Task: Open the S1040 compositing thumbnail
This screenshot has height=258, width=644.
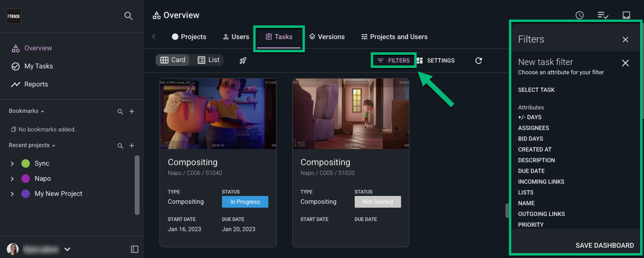Action: (218, 114)
